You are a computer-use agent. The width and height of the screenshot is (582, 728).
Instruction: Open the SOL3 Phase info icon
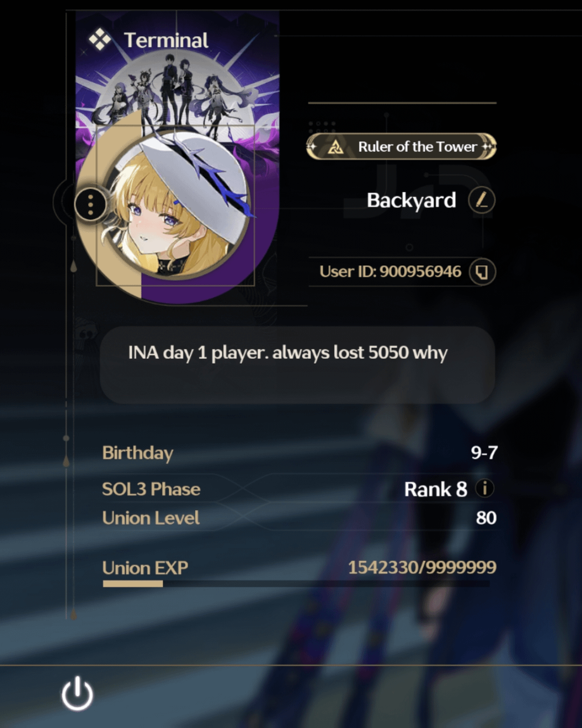pyautogui.click(x=485, y=488)
